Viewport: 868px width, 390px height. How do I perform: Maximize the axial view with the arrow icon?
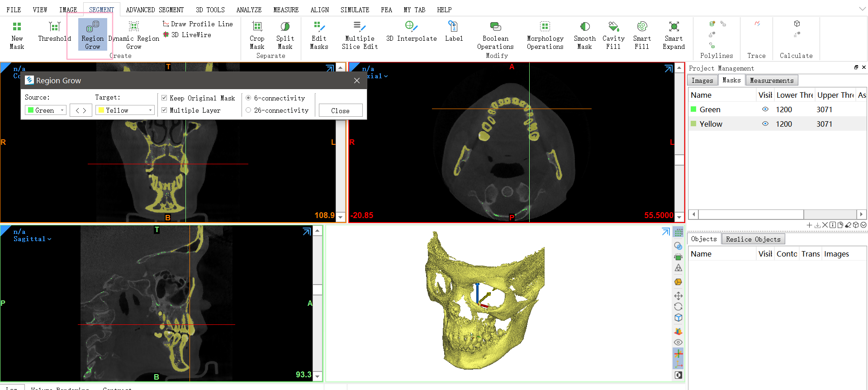pos(669,69)
